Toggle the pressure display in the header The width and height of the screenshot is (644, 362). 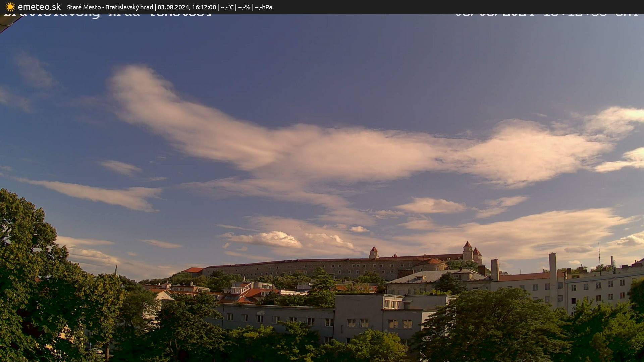point(263,7)
